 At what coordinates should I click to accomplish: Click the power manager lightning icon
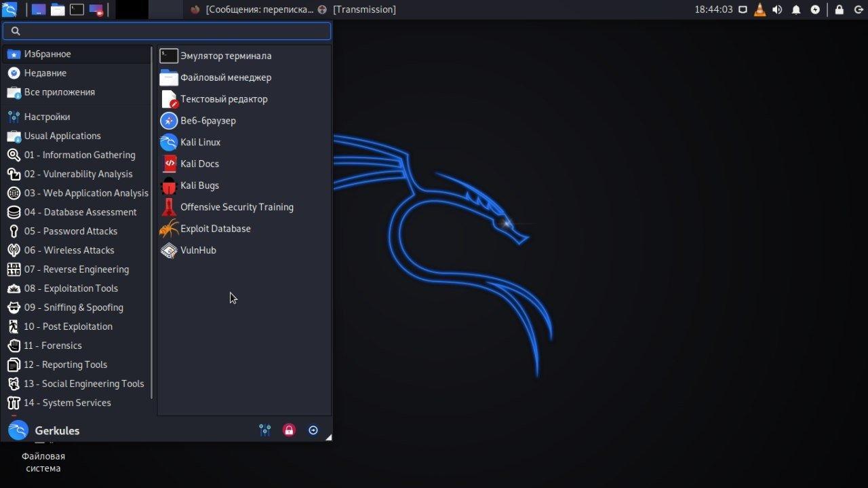click(815, 10)
